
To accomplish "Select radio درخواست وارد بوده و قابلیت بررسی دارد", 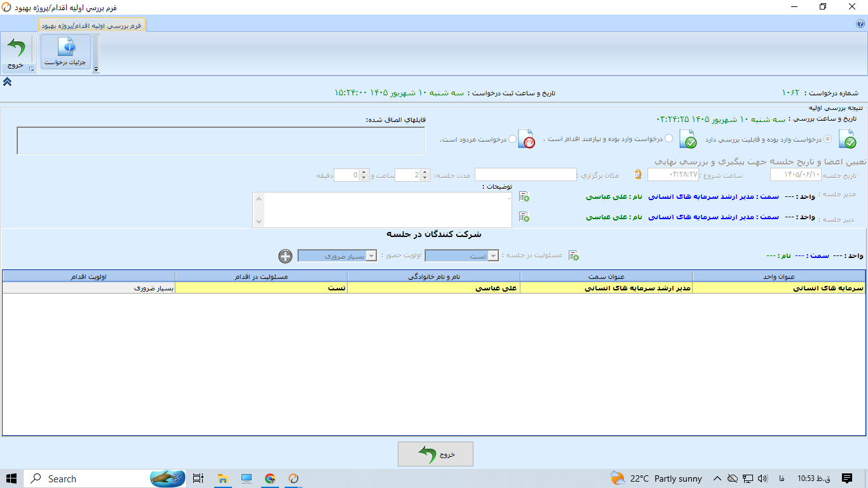I will [x=827, y=139].
